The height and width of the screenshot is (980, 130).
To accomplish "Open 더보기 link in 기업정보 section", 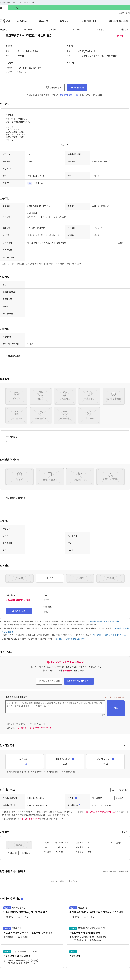I will tap(125, 832).
